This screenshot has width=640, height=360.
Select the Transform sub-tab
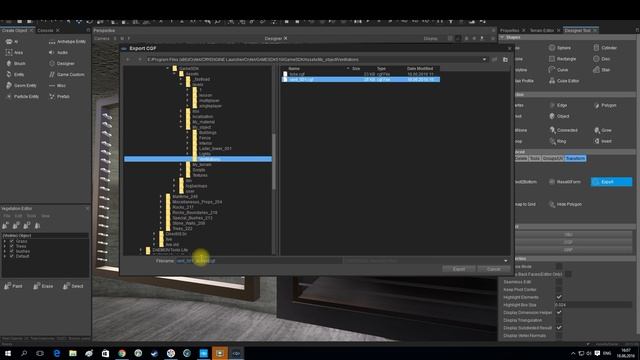click(x=576, y=158)
